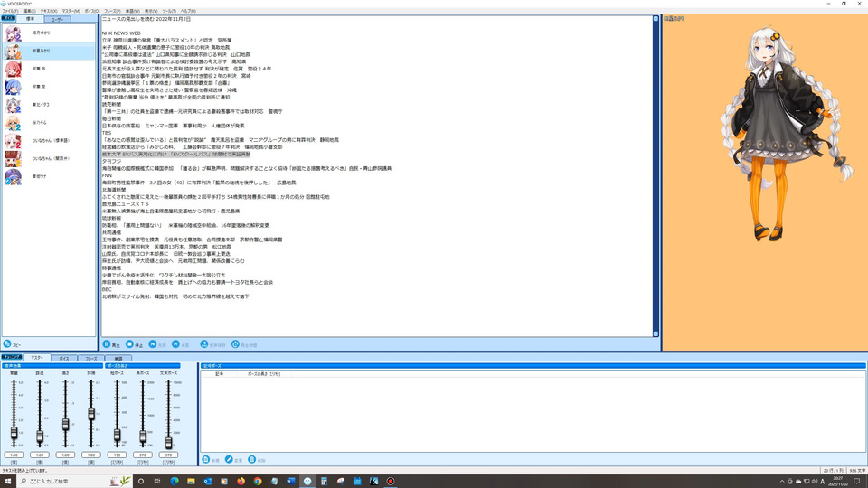
Task: Open the 単語 tuning tab
Action: click(x=118, y=359)
